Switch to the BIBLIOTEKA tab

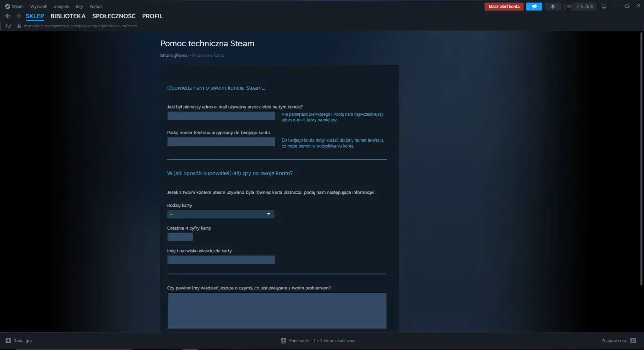68,16
